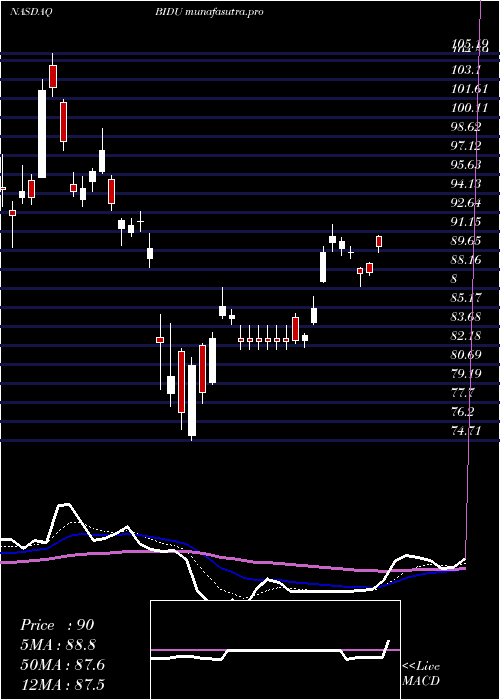Click the 100.11 price level label
The width and height of the screenshot is (500, 700).
point(469,108)
